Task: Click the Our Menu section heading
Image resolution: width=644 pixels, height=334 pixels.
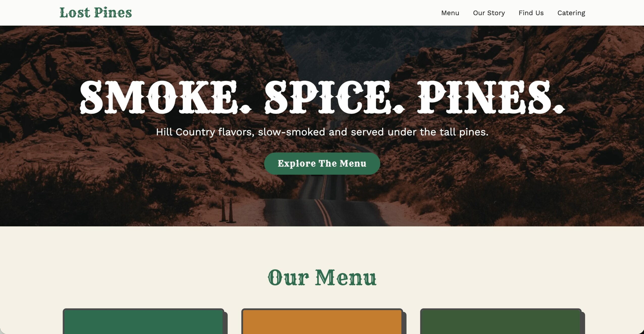Action: pos(322,278)
